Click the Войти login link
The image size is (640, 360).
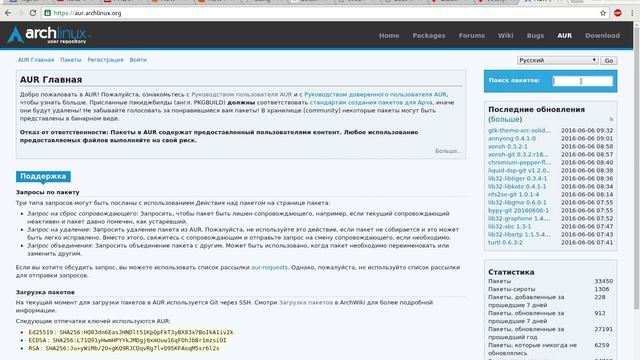click(x=138, y=60)
